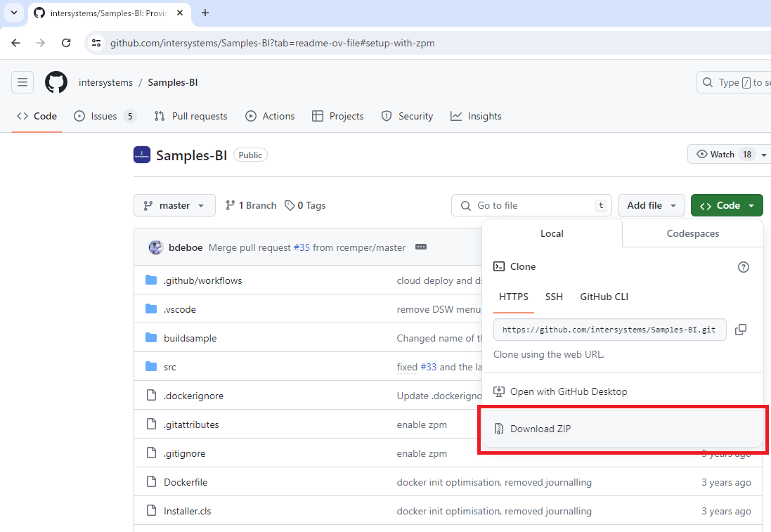Reload the page with the browser refresh icon
Image resolution: width=771 pixels, height=532 pixels.
click(66, 43)
